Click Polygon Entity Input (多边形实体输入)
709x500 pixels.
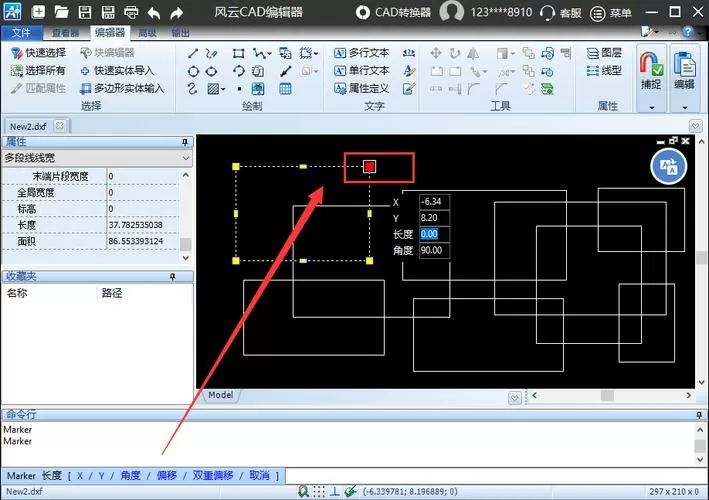coord(122,88)
